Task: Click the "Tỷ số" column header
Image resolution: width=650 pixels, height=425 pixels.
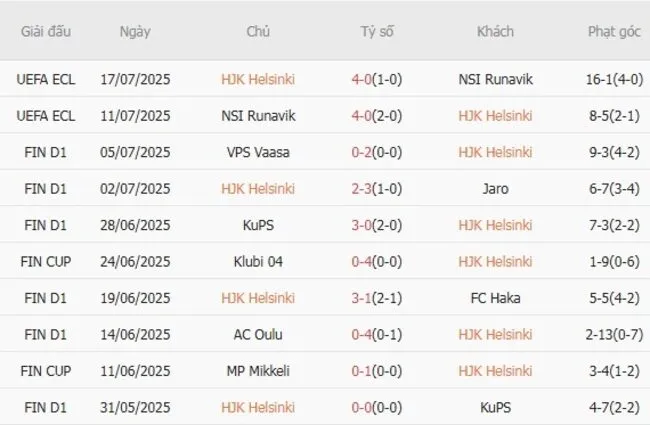Action: pos(377,31)
